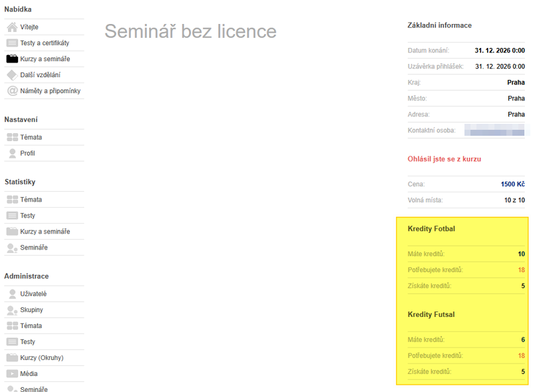
Task: Open Testy in the Administrace section
Action: pyautogui.click(x=27, y=342)
